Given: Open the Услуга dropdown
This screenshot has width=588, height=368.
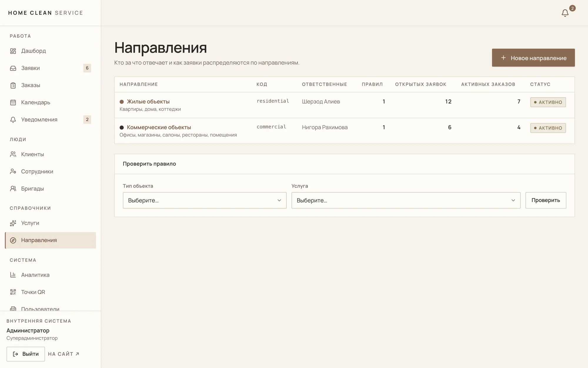Looking at the screenshot, I should click(x=406, y=200).
